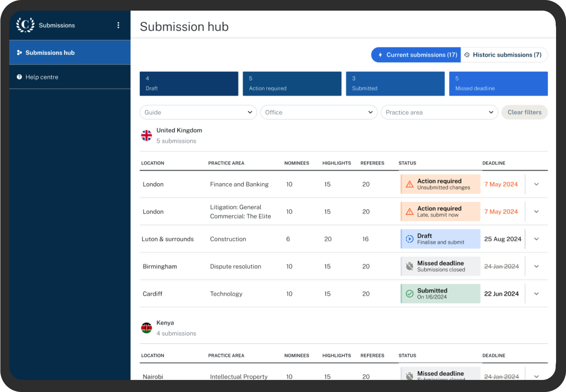Screen dimensions: 566x392
Task: Open the Office filter dropdown
Action: tap(319, 112)
